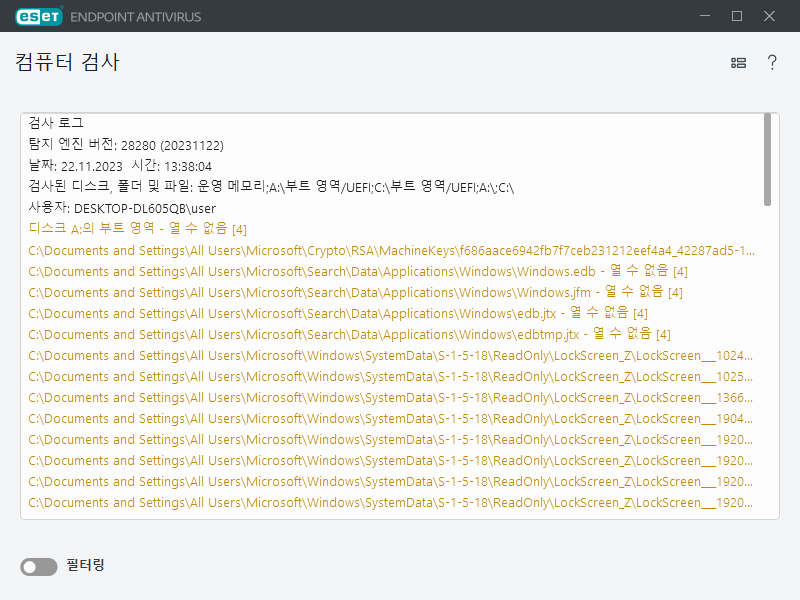
Task: Open the view options list icon
Action: point(738,63)
